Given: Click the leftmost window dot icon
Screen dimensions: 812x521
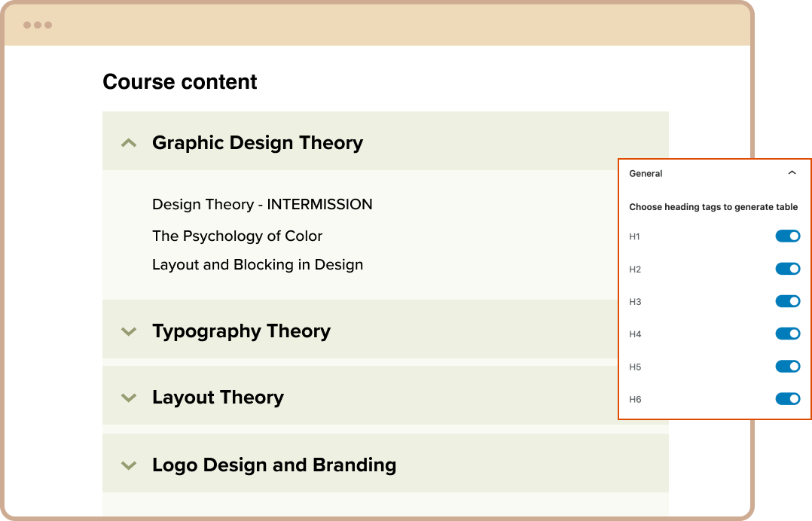Looking at the screenshot, I should coord(28,23).
